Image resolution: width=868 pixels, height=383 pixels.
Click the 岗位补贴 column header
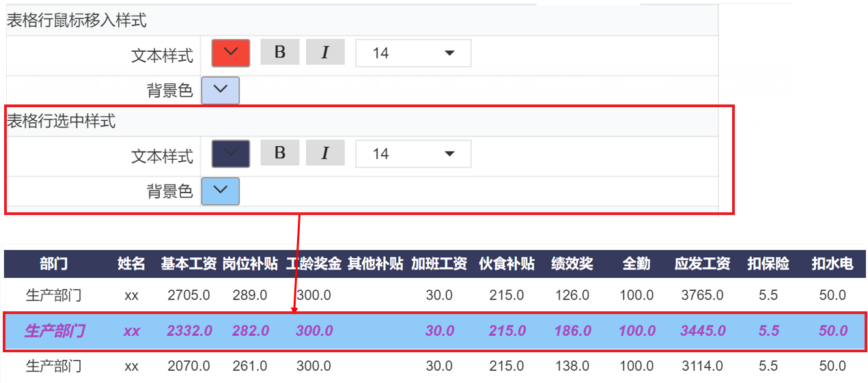250,264
